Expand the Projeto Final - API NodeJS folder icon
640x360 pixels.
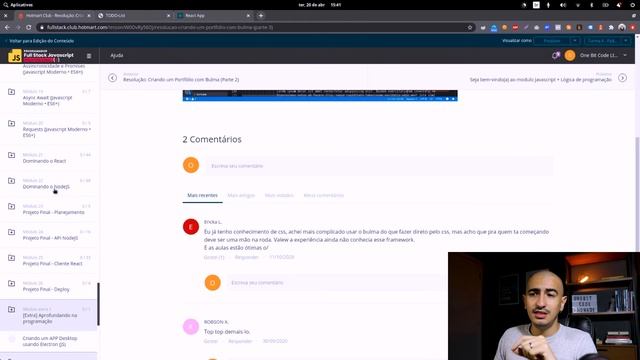tap(11, 232)
